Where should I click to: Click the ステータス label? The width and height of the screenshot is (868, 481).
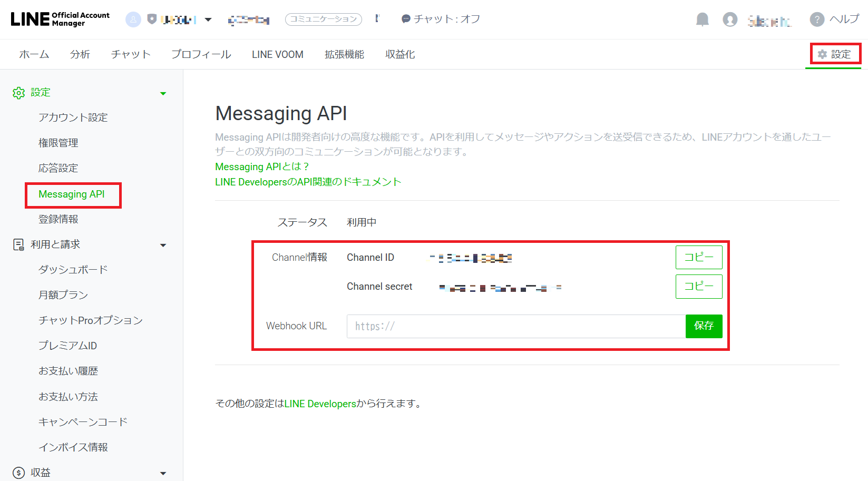coord(303,222)
